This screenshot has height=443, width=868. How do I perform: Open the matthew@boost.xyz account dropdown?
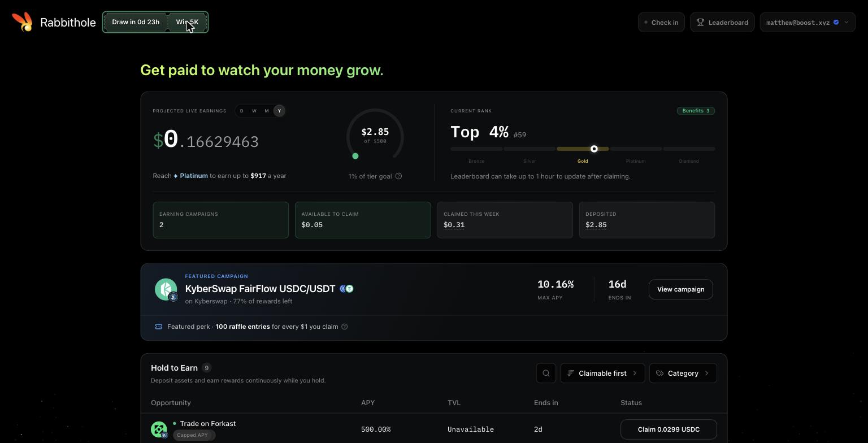point(808,23)
